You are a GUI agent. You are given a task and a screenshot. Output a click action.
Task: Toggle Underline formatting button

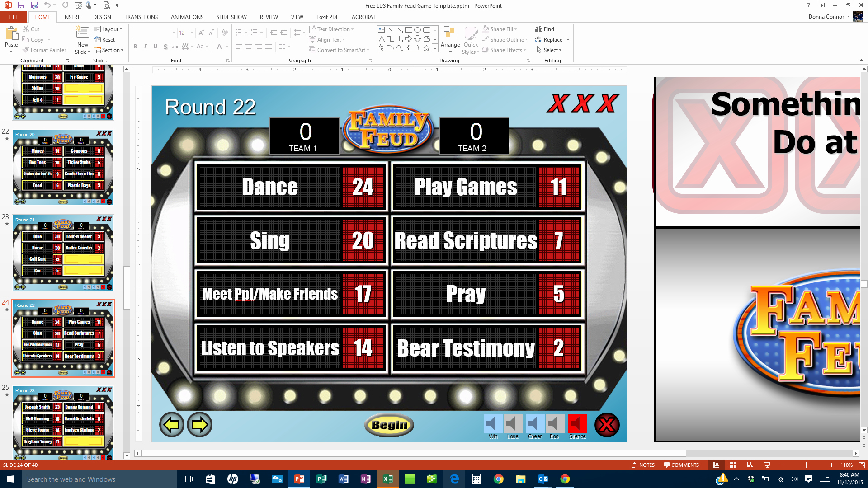[155, 47]
